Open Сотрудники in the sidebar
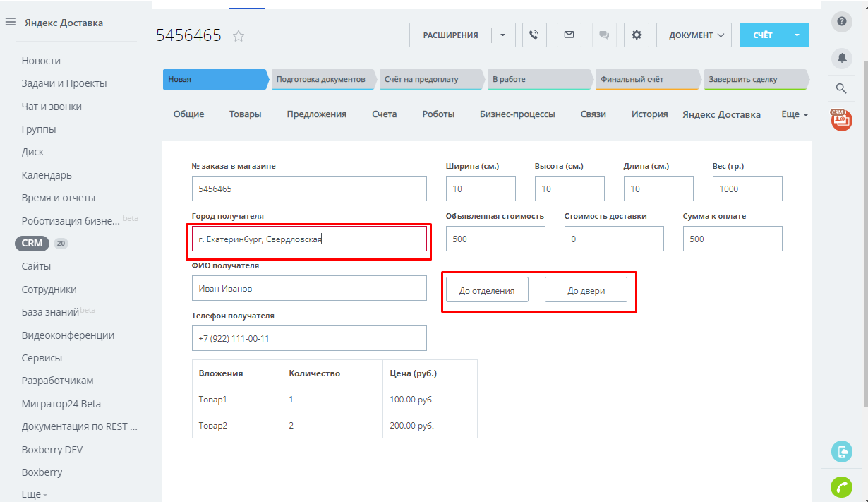The height and width of the screenshot is (502, 868). (49, 289)
